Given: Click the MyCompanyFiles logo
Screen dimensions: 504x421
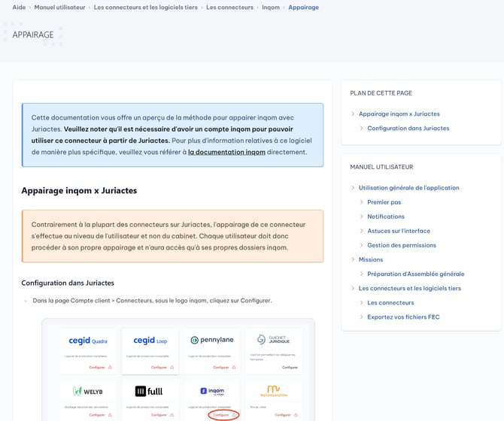Looking at the screenshot, I should (273, 389).
